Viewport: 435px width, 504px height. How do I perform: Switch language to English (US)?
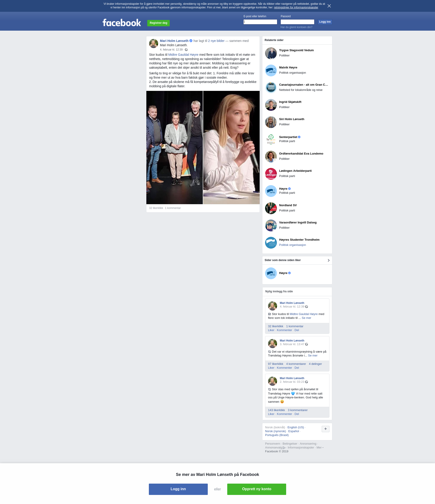(x=296, y=427)
